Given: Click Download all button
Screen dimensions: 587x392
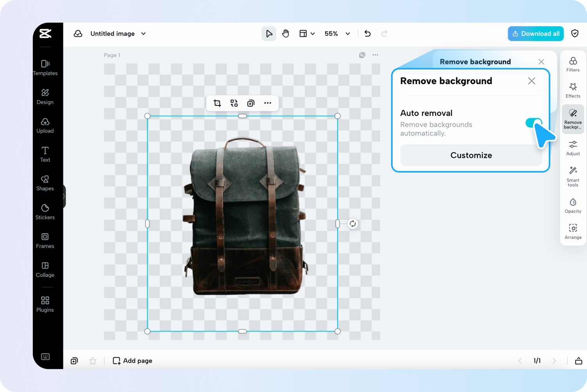Looking at the screenshot, I should click(x=535, y=34).
